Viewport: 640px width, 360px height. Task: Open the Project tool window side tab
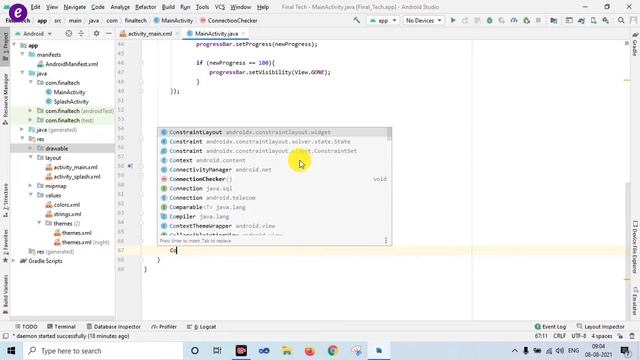5,46
